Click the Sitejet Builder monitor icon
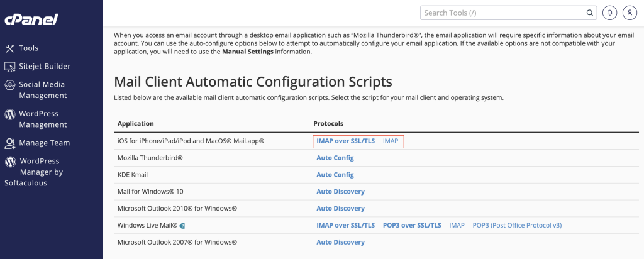This screenshot has height=259, width=644. 10,67
